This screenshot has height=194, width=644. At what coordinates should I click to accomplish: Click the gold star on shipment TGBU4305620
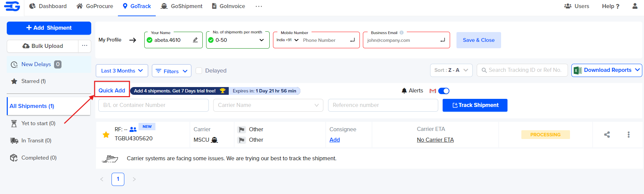(106, 135)
